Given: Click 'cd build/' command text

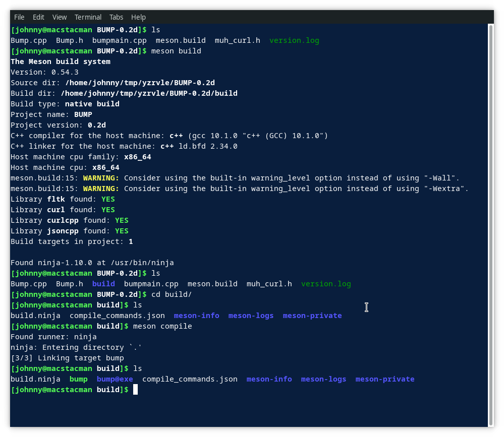Looking at the screenshot, I should pyautogui.click(x=172, y=295).
